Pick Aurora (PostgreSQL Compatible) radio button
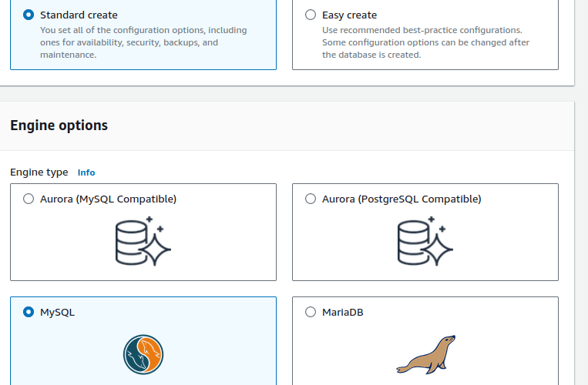The width and height of the screenshot is (588, 385). click(311, 199)
